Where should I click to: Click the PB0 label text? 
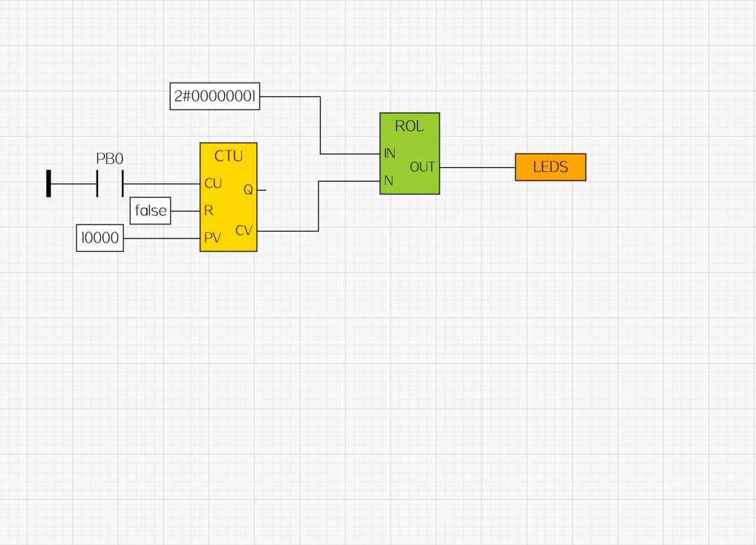[109, 159]
